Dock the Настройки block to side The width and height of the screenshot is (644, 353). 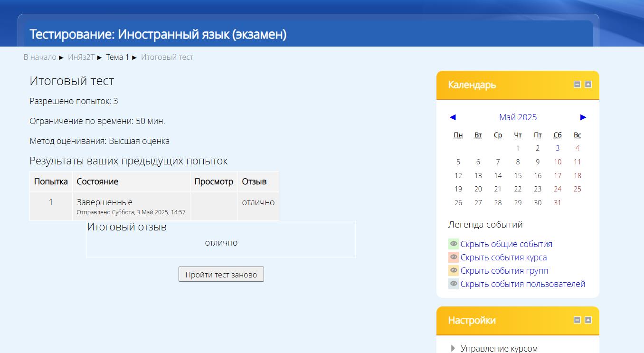(588, 320)
